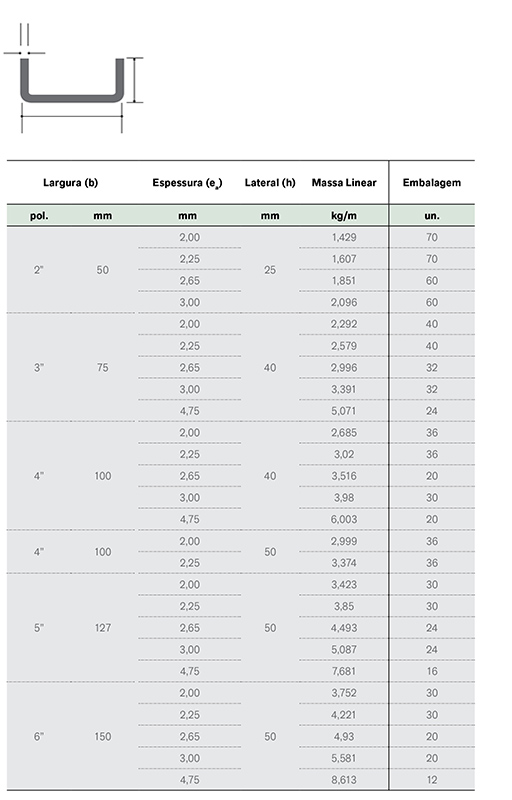512x800 pixels.
Task: Click the packaging value 16
Action: [x=432, y=671]
